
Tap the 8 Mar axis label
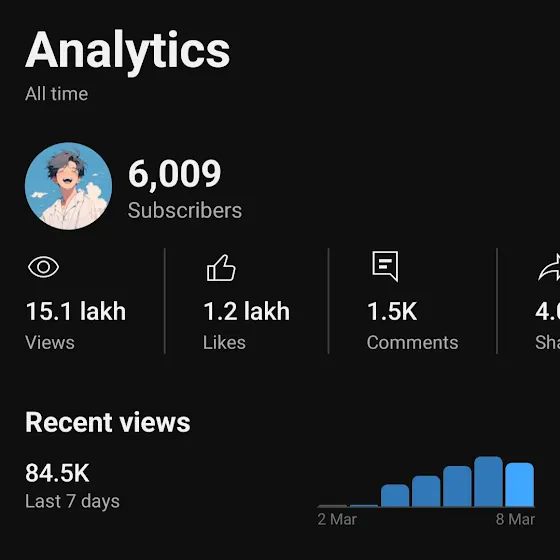coord(515,519)
